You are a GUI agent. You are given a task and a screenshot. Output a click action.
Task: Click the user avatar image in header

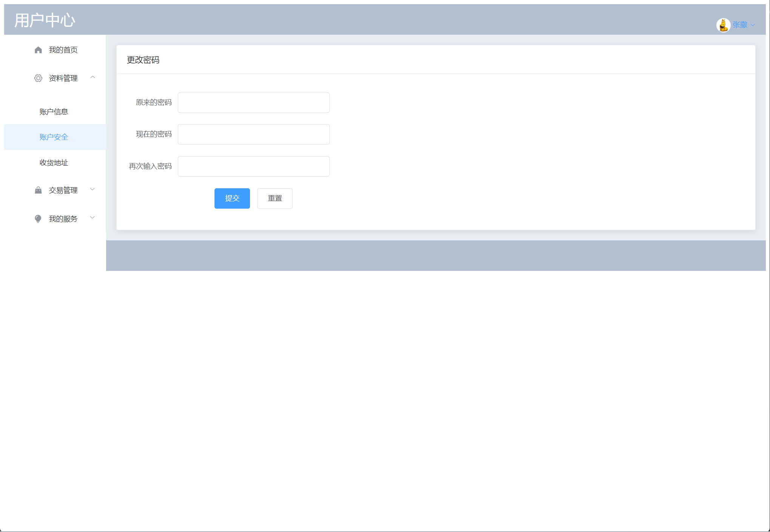723,25
